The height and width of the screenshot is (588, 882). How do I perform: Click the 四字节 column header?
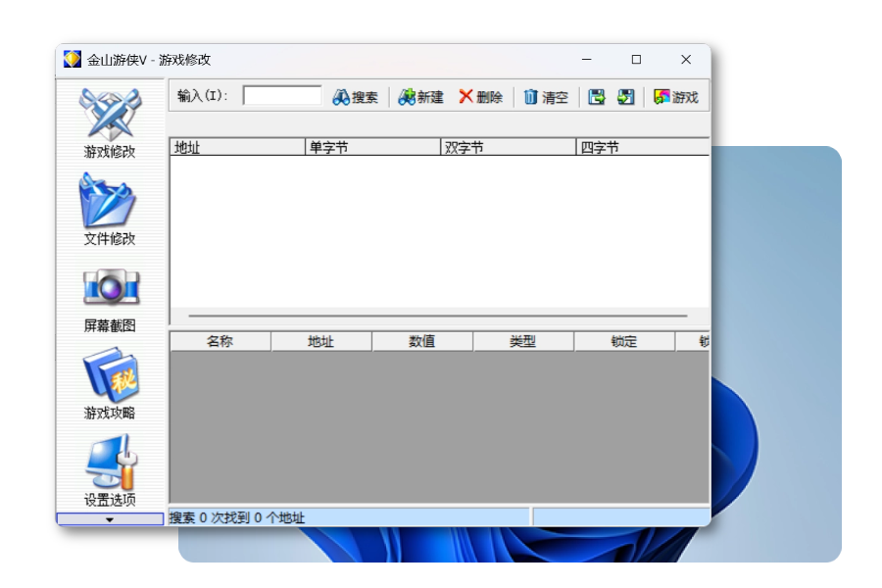tap(642, 147)
